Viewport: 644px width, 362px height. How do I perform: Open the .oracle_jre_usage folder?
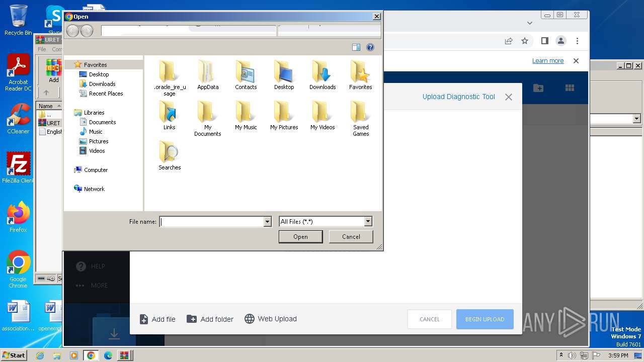pos(170,78)
